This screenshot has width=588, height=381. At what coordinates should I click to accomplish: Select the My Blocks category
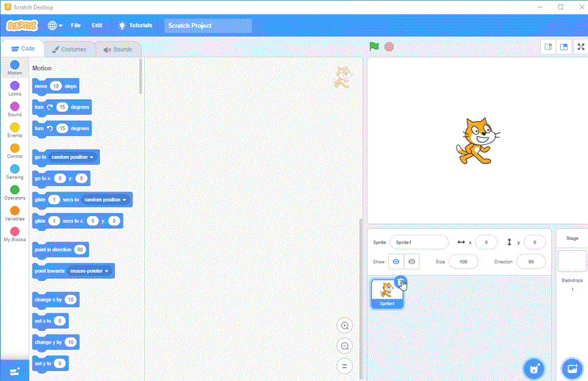(x=15, y=235)
